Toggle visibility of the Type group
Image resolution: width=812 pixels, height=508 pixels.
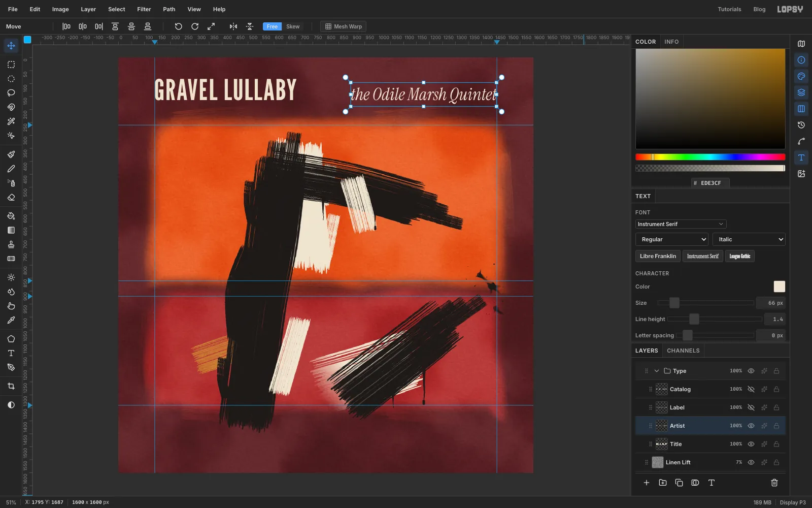(x=751, y=371)
